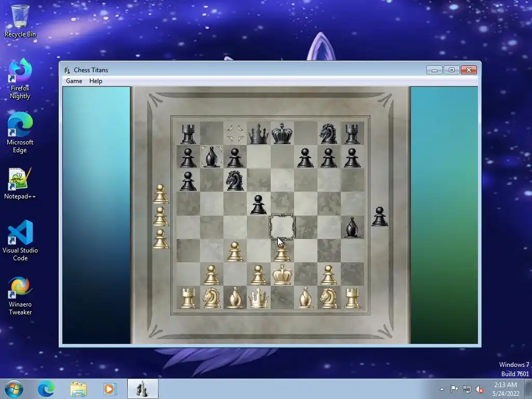Select the white pawn on g2
This screenshot has height=399, width=532.
click(x=328, y=274)
